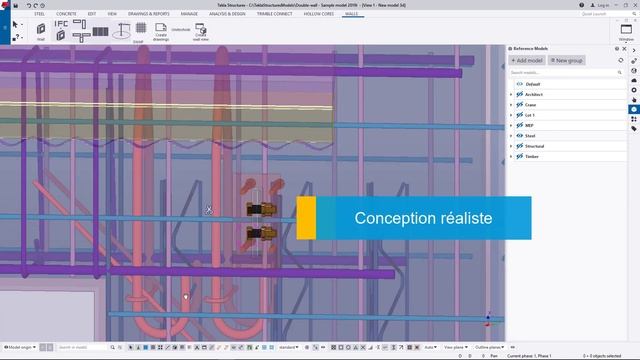Toggle visibility of Structural group
This screenshot has width=640, height=360.
point(520,146)
